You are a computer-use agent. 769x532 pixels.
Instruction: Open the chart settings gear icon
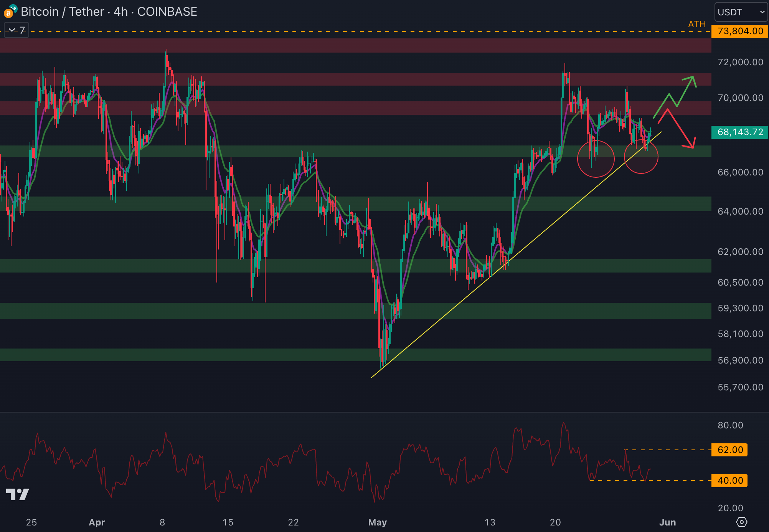click(x=741, y=522)
